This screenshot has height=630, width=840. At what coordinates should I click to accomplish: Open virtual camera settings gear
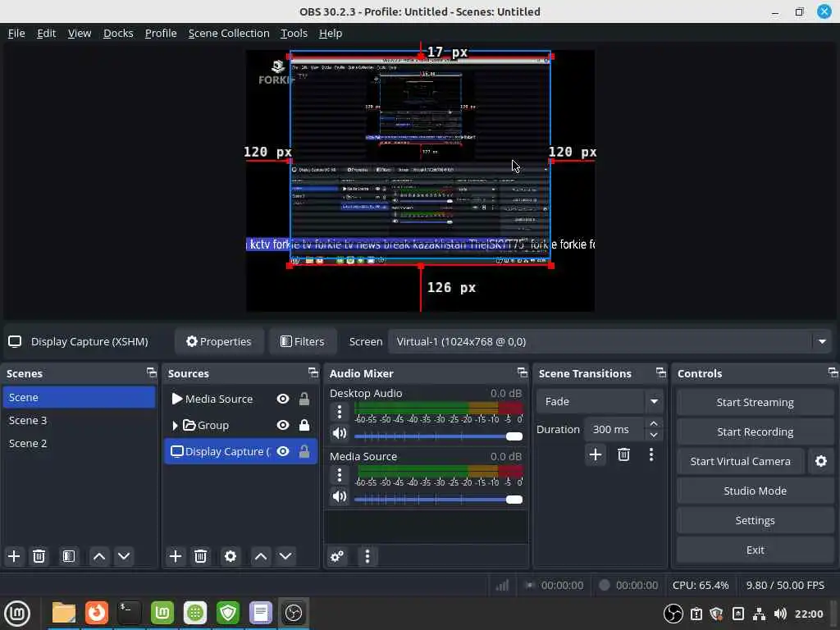pos(820,461)
